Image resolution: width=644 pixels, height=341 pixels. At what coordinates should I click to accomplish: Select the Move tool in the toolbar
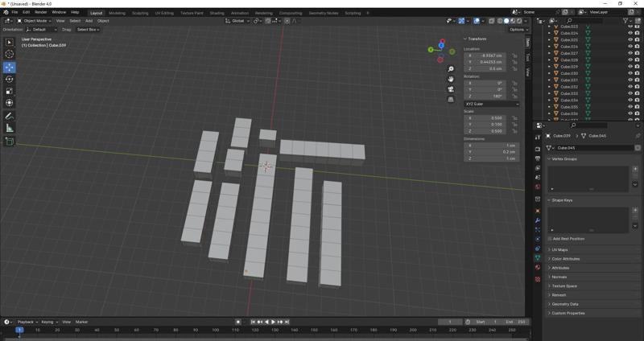[10, 68]
